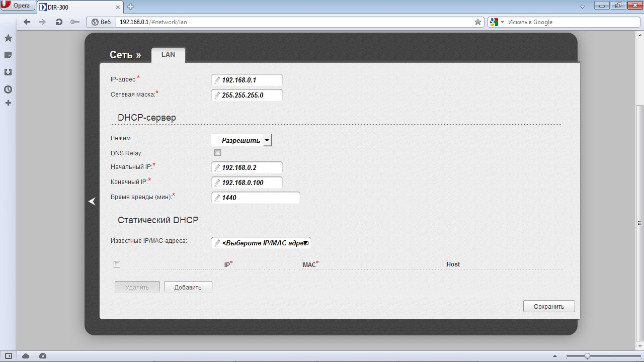Click the Искать в Google search field
The width and height of the screenshot is (644, 362).
pyautogui.click(x=572, y=22)
